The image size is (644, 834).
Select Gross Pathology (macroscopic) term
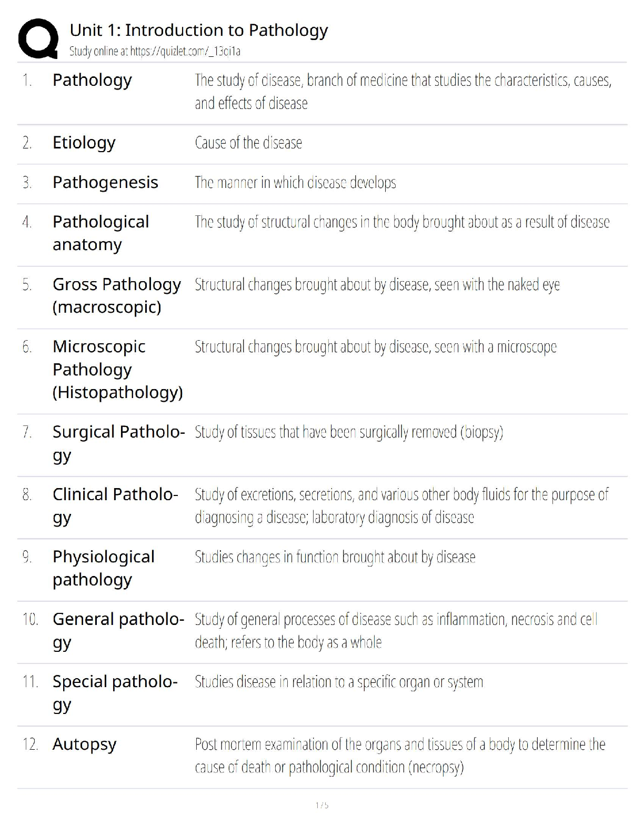click(x=116, y=295)
